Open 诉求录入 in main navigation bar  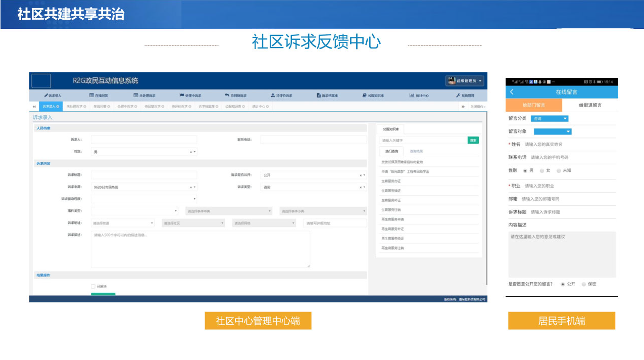coord(53,96)
